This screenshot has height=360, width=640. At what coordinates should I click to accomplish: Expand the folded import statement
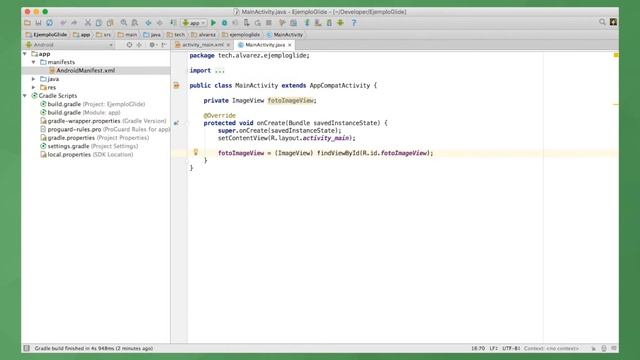click(220, 71)
